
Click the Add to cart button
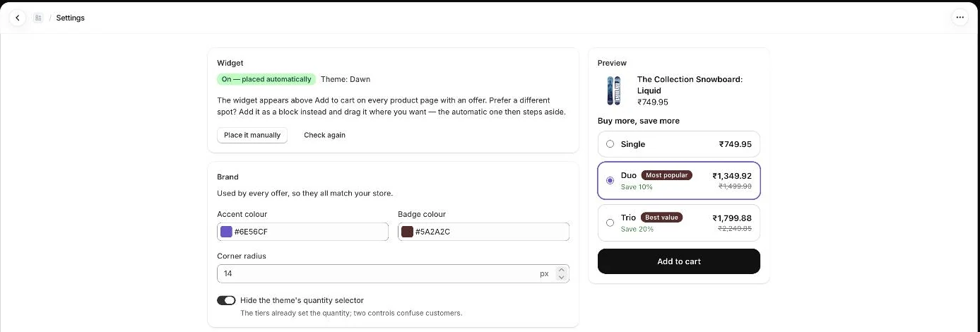click(679, 261)
